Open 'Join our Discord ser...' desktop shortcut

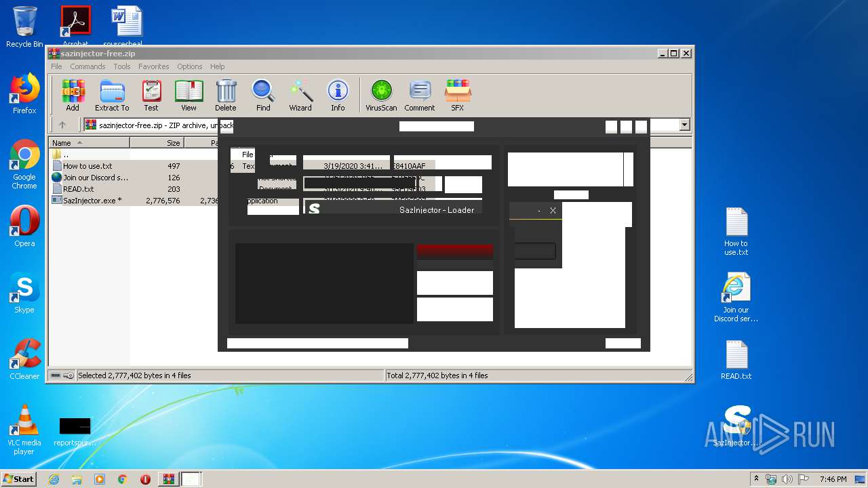pyautogui.click(x=736, y=298)
